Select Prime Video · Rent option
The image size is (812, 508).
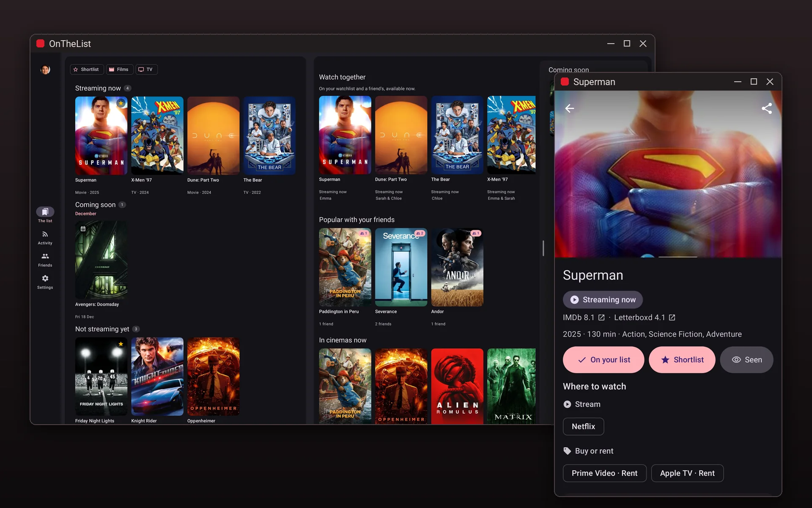(604, 473)
